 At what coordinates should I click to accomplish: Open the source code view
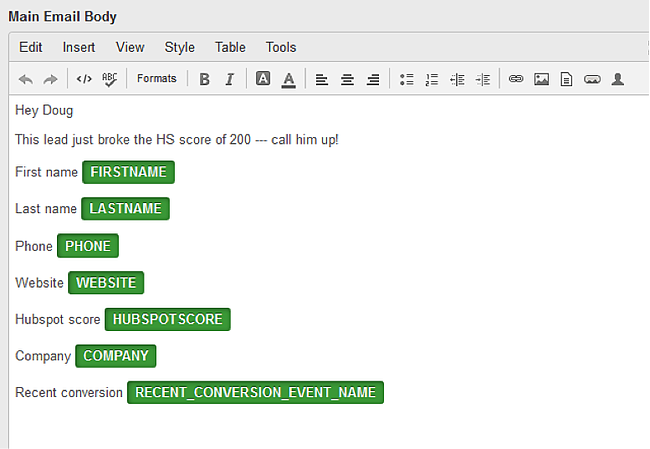click(84, 79)
